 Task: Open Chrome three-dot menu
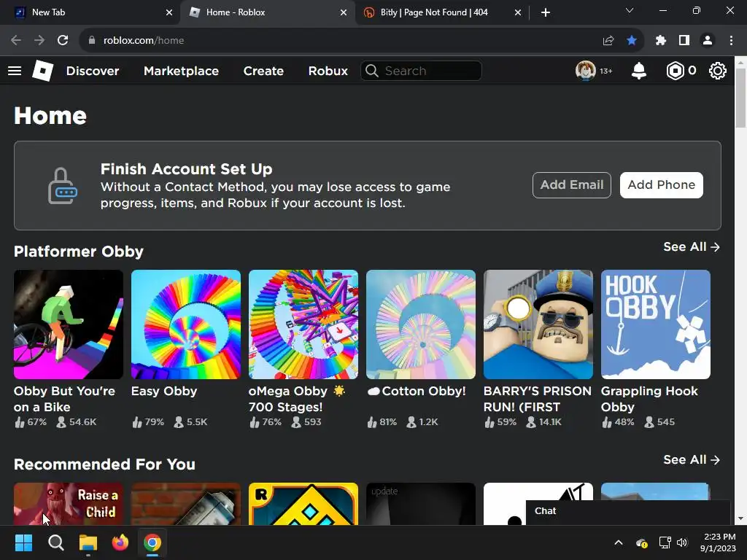click(731, 41)
